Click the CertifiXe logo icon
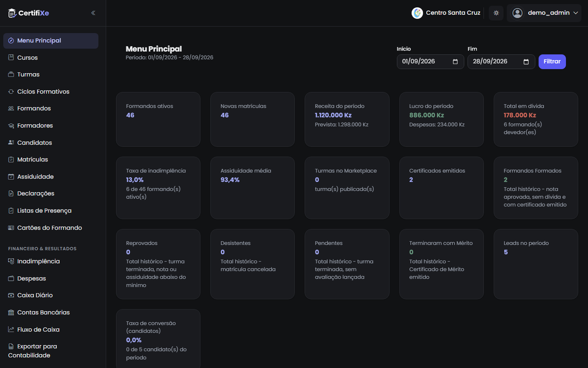 [x=12, y=13]
